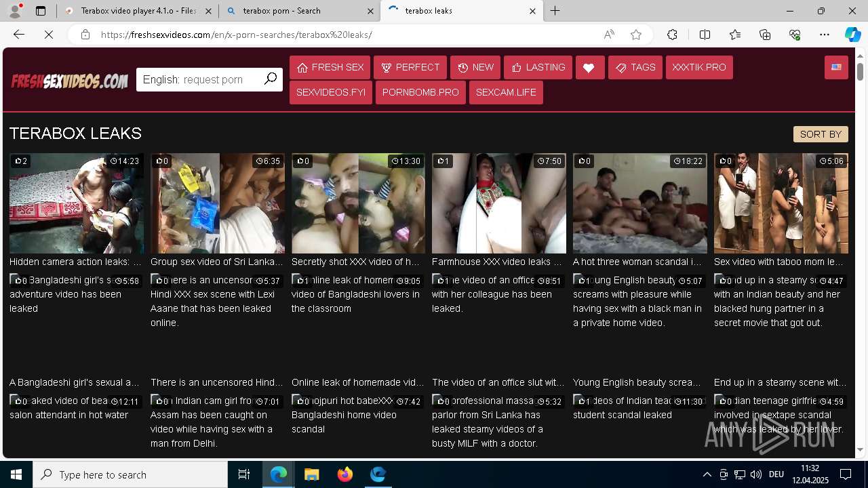This screenshot has width=868, height=488.
Task: Click the scrollbar's down arrow
Action: 860,449
